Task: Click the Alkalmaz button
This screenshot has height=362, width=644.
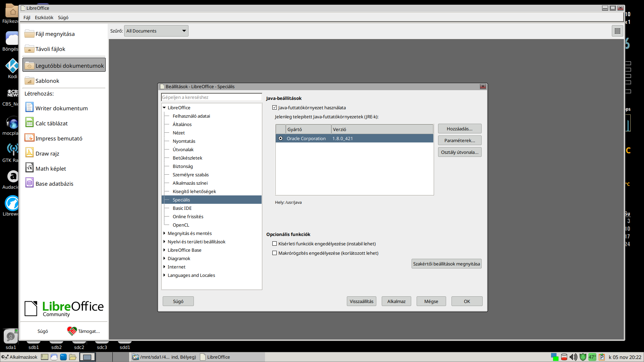Action: coord(396,301)
